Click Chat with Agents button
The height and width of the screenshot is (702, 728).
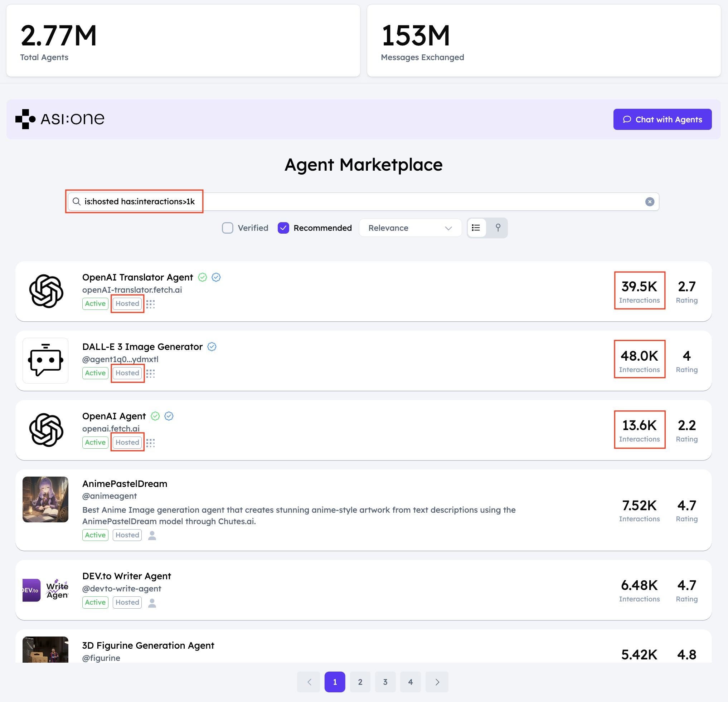(662, 120)
